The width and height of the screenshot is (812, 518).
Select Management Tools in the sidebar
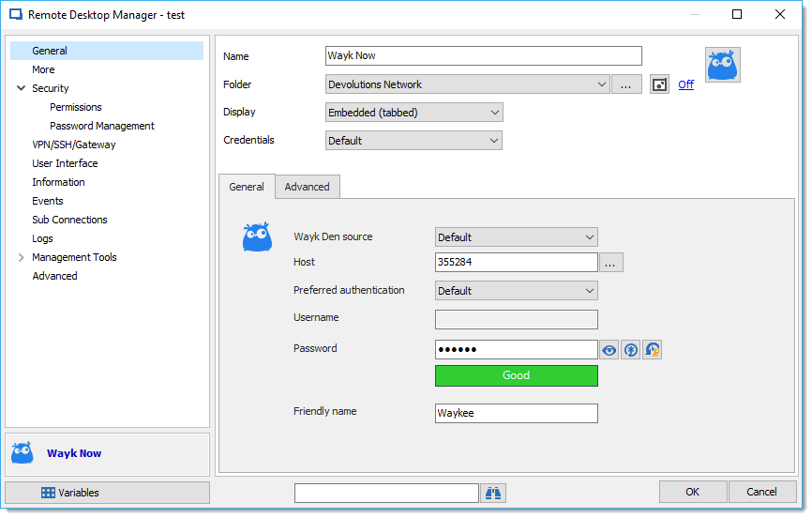(75, 257)
